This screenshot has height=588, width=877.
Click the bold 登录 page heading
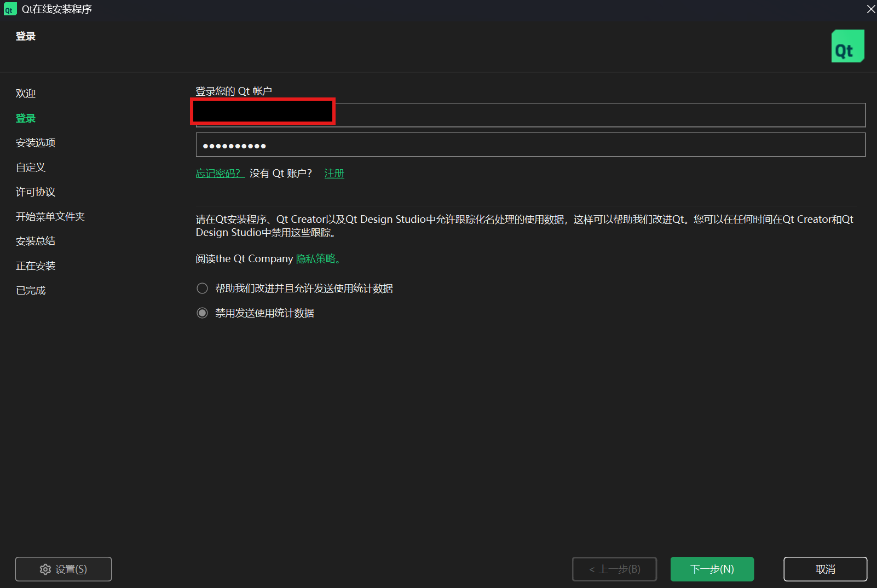click(x=26, y=36)
